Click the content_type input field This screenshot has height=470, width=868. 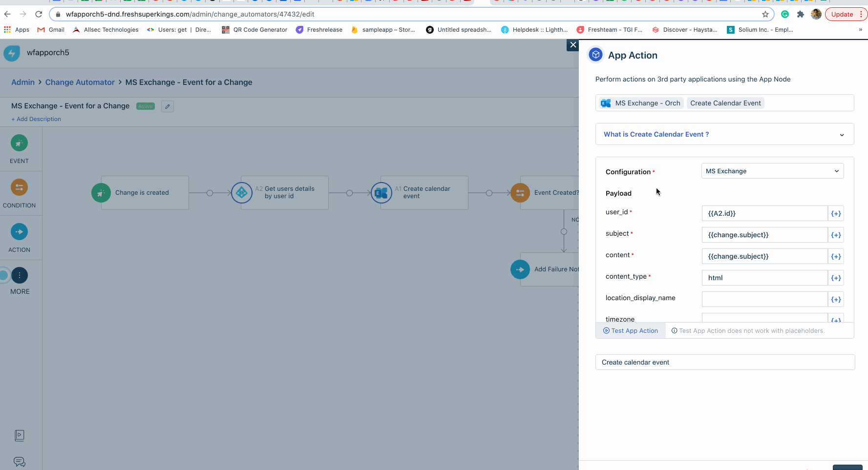click(764, 278)
